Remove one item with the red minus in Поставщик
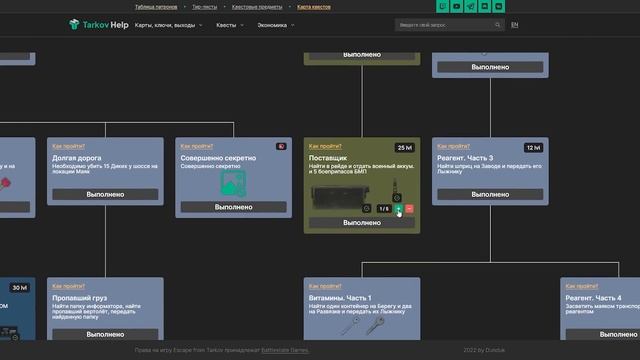 click(409, 209)
